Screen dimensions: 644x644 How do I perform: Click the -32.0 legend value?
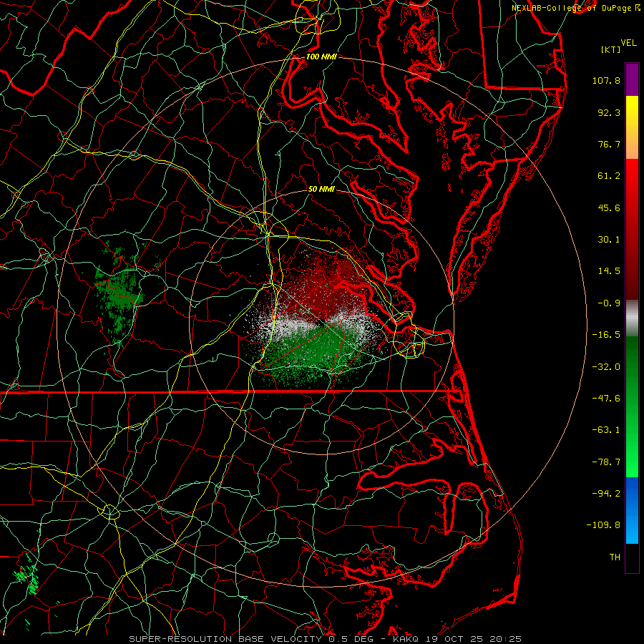pos(606,367)
